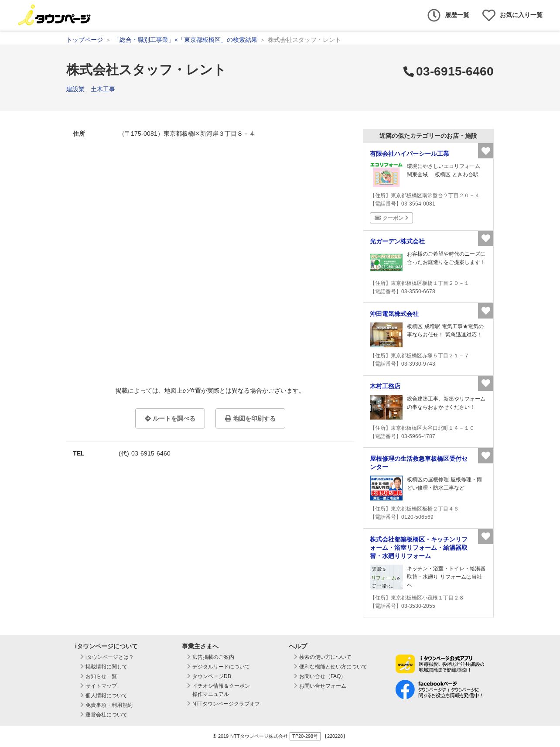Click 木村工務店 photo thumbnail

pos(386,407)
